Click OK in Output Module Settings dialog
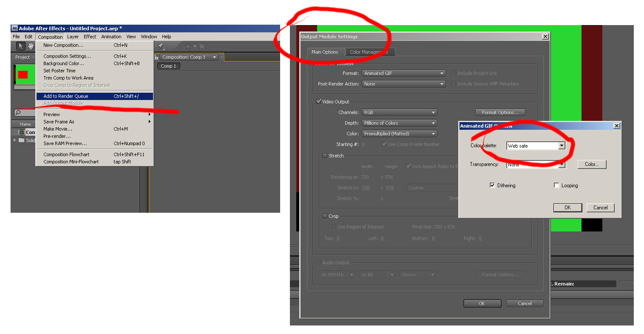Image resolution: width=644 pixels, height=334 pixels. (x=482, y=303)
